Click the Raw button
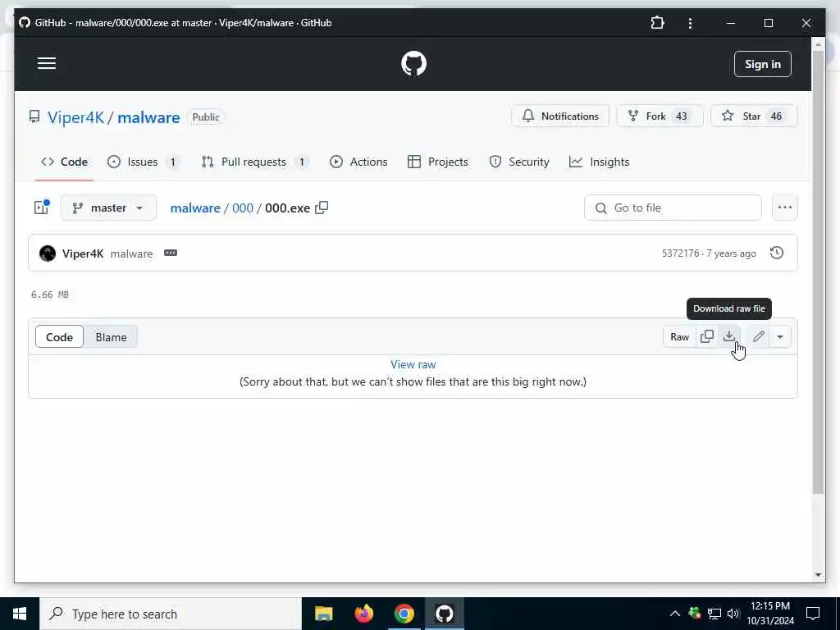This screenshot has width=840, height=630. coord(679,337)
